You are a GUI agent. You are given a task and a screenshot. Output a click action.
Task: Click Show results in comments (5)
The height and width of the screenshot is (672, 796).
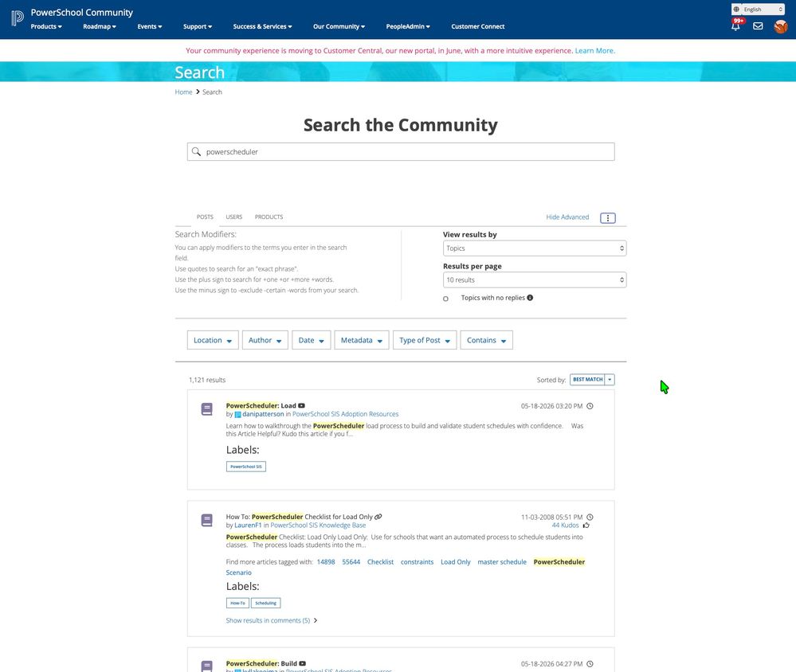(x=268, y=620)
